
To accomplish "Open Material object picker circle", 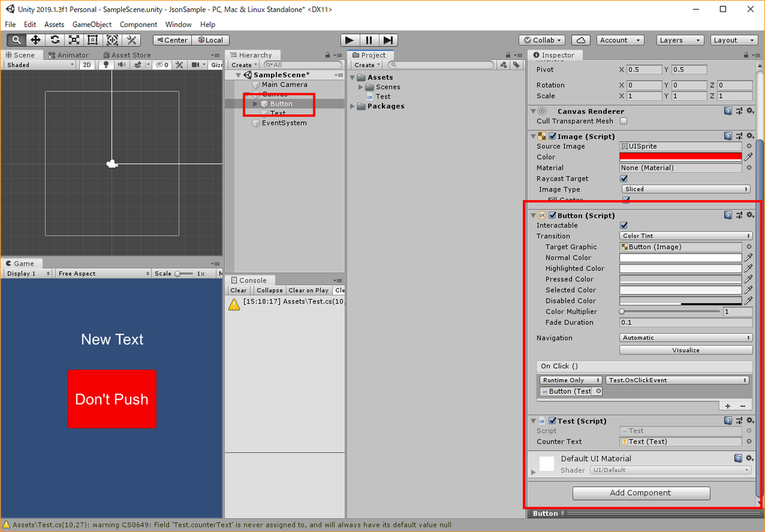I will pyautogui.click(x=749, y=168).
